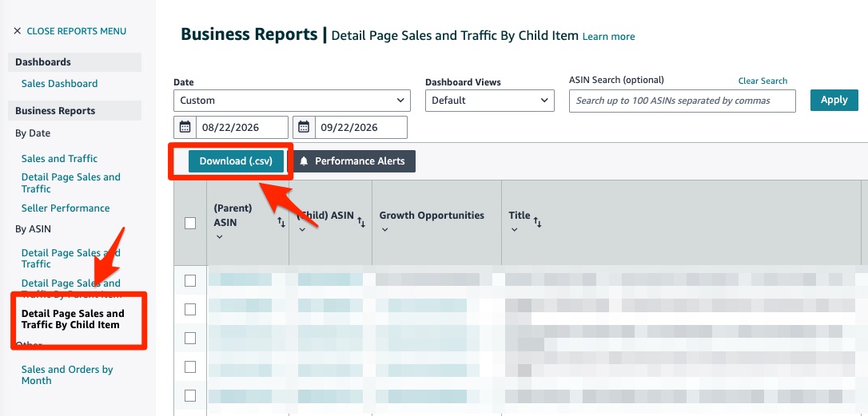Click the end date field 09/22/2026

point(361,127)
